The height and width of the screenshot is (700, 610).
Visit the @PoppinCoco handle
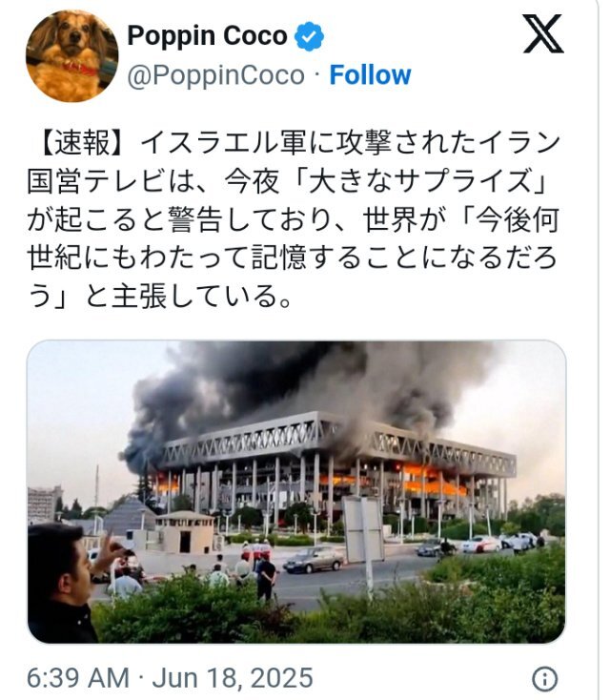[x=216, y=75]
